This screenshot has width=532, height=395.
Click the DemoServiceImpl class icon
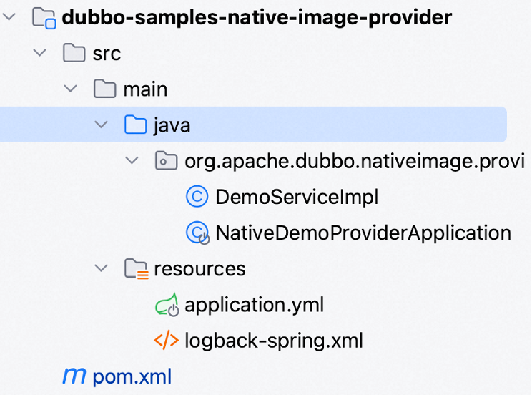(197, 197)
